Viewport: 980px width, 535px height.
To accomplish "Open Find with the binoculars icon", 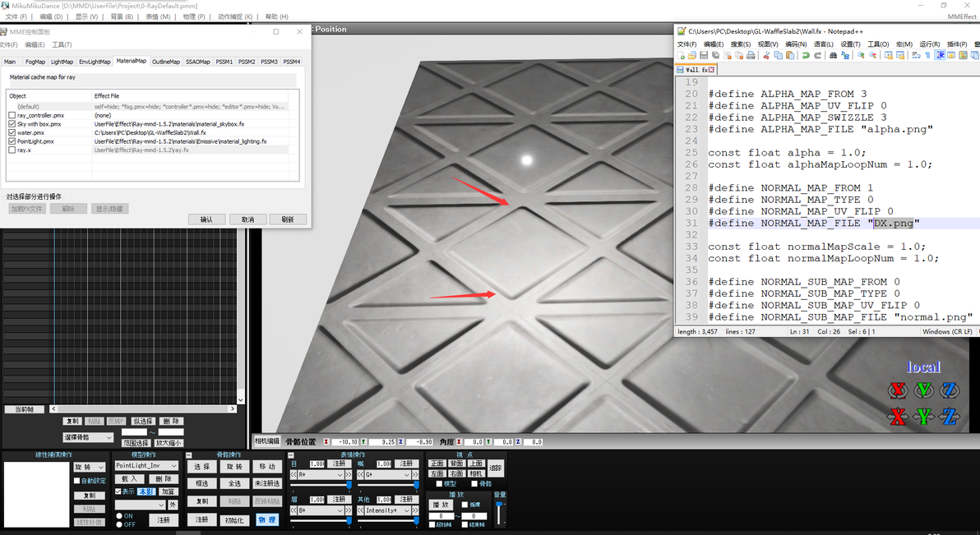I will (x=833, y=55).
